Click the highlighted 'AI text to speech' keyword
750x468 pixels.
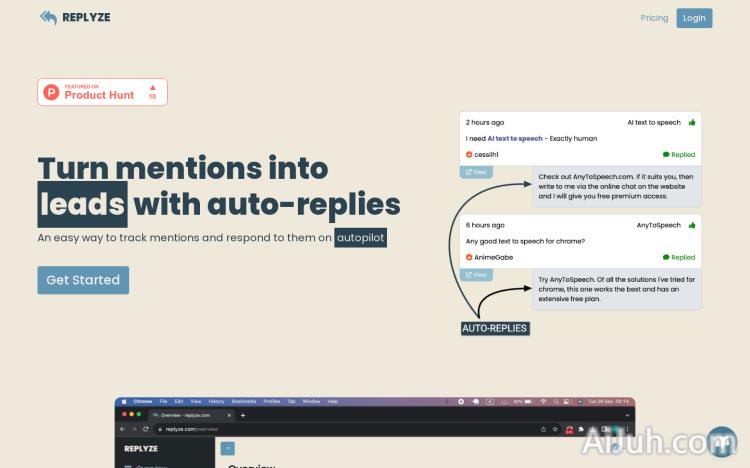tap(515, 138)
